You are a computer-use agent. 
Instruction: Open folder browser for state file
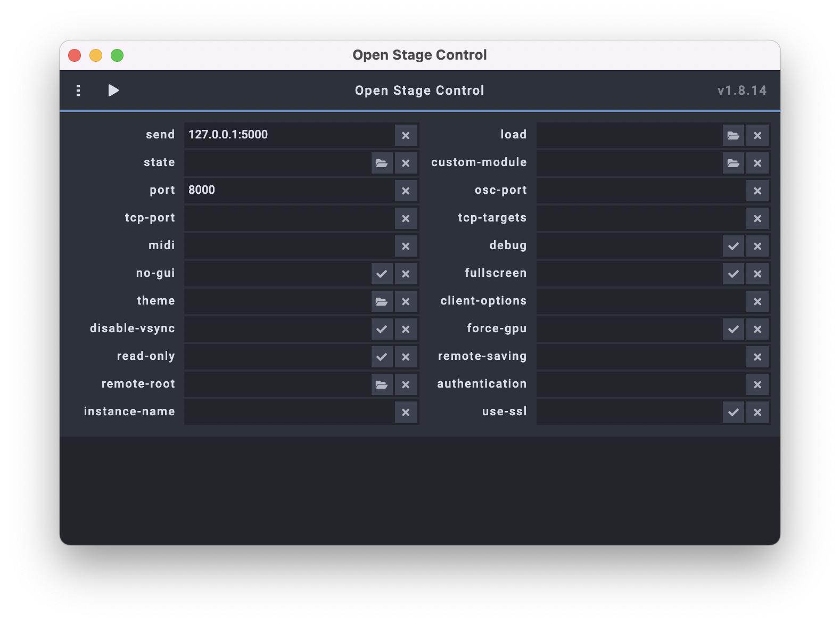[x=381, y=163]
